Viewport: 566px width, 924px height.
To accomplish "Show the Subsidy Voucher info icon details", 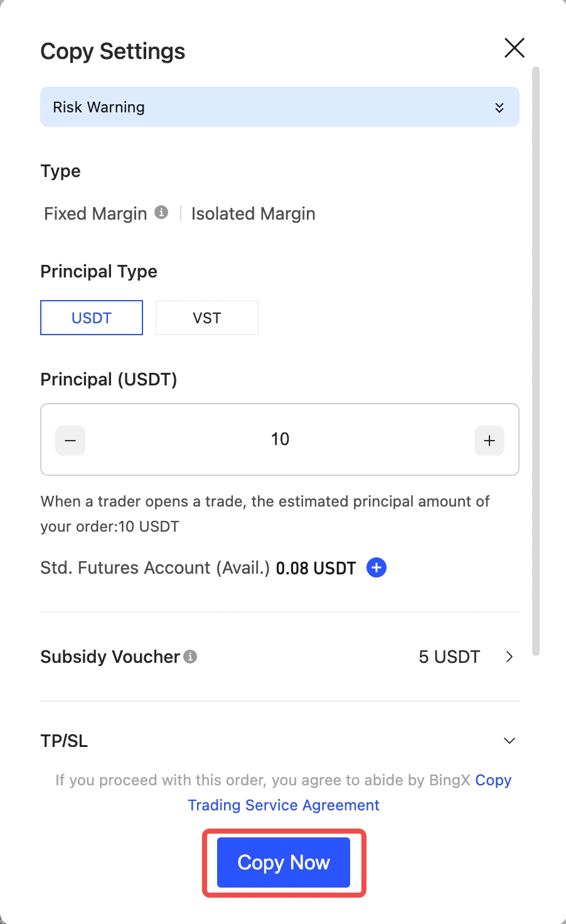I will pyautogui.click(x=190, y=657).
